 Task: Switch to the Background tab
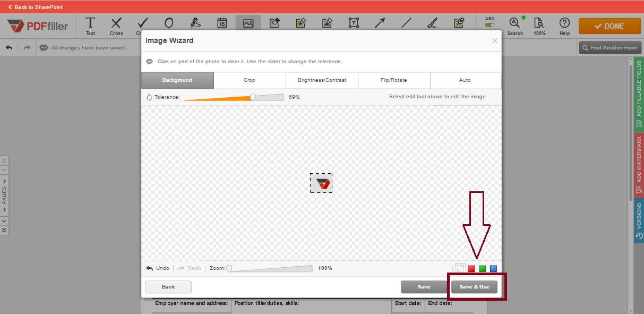click(x=177, y=80)
